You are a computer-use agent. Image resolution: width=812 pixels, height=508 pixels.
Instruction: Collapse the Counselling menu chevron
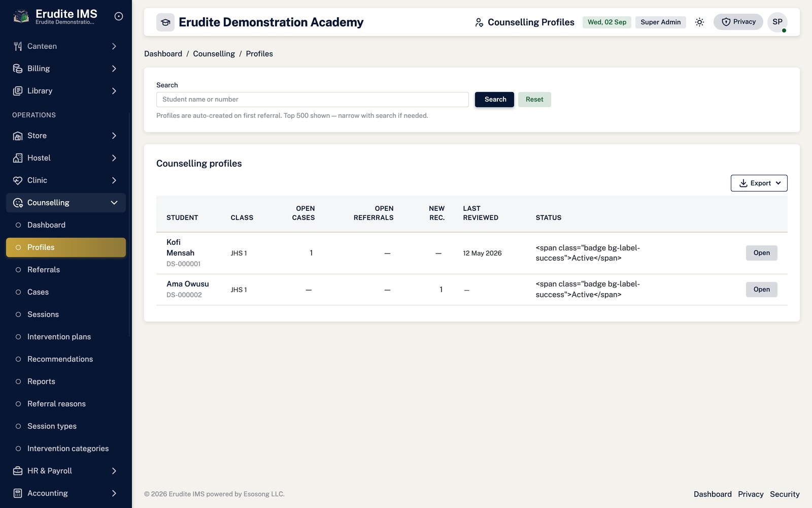pos(114,203)
